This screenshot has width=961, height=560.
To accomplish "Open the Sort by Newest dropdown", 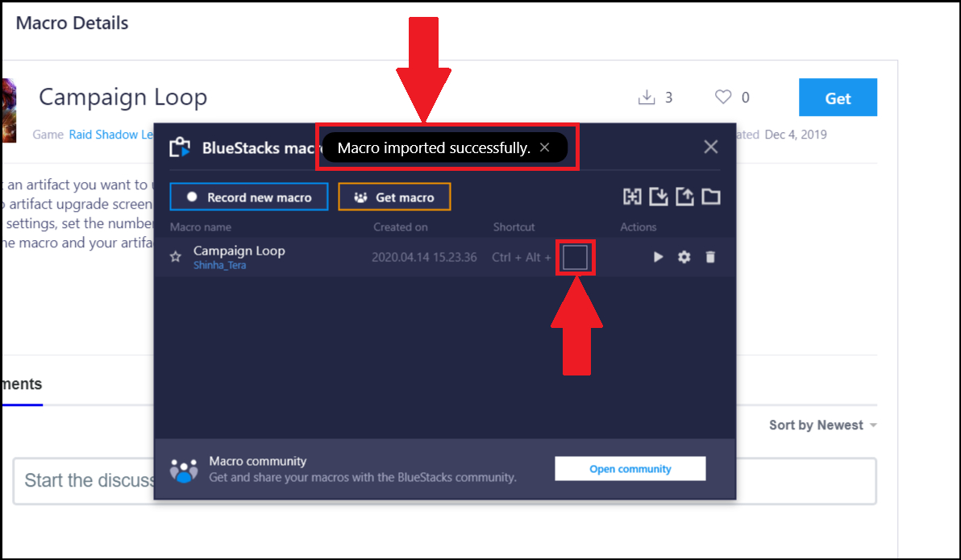I will pos(823,425).
